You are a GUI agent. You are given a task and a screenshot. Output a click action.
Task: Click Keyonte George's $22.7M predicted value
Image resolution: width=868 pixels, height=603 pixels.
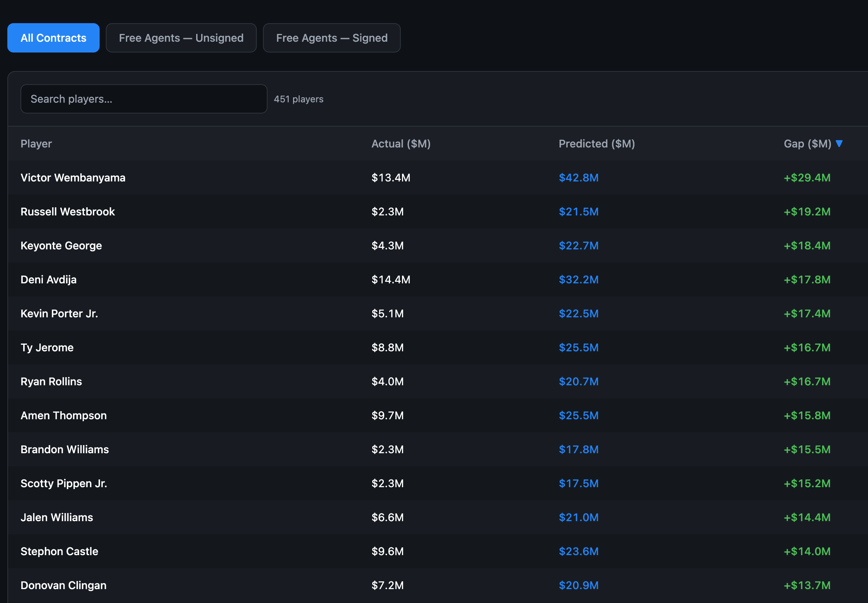578,246
